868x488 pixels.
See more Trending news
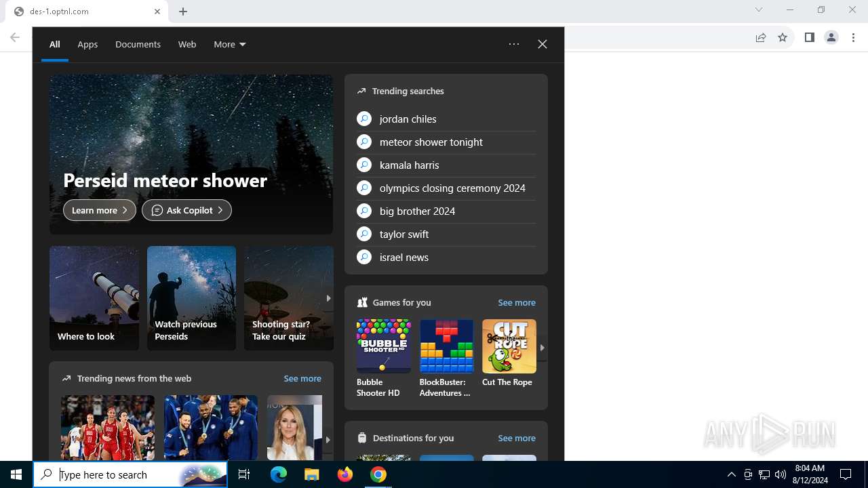click(x=302, y=378)
